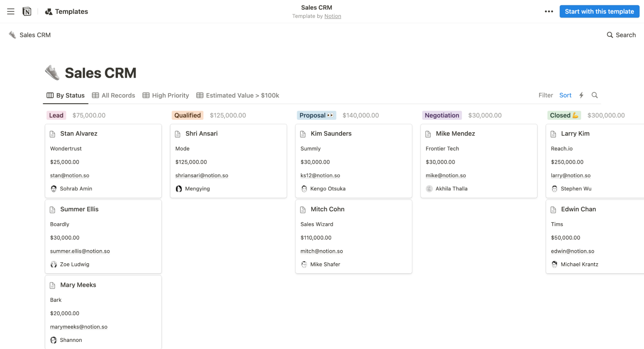
Task: Click page icon on Stan Alvarez card
Action: pos(53,134)
